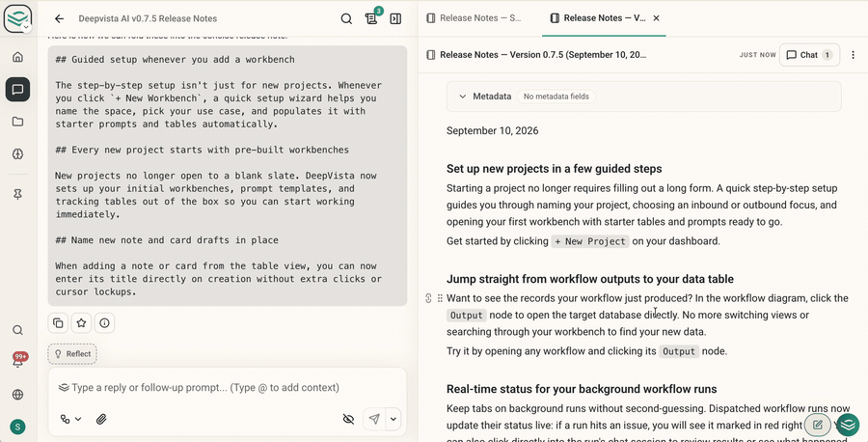Click the 'JUST NOW' timestamp
The image size is (868, 442).
pos(757,55)
